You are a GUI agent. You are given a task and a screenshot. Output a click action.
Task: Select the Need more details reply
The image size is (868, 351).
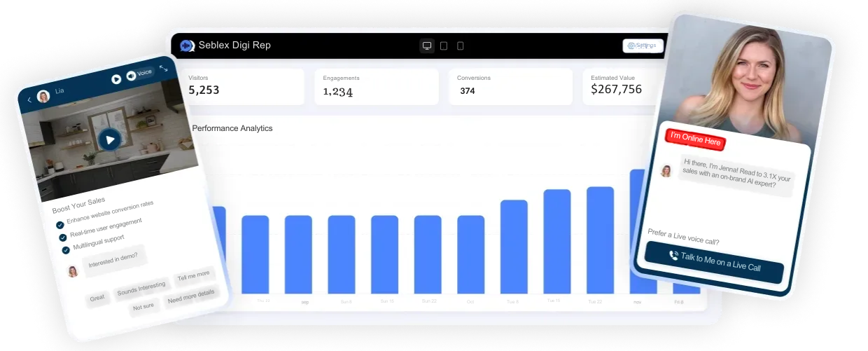pyautogui.click(x=191, y=296)
